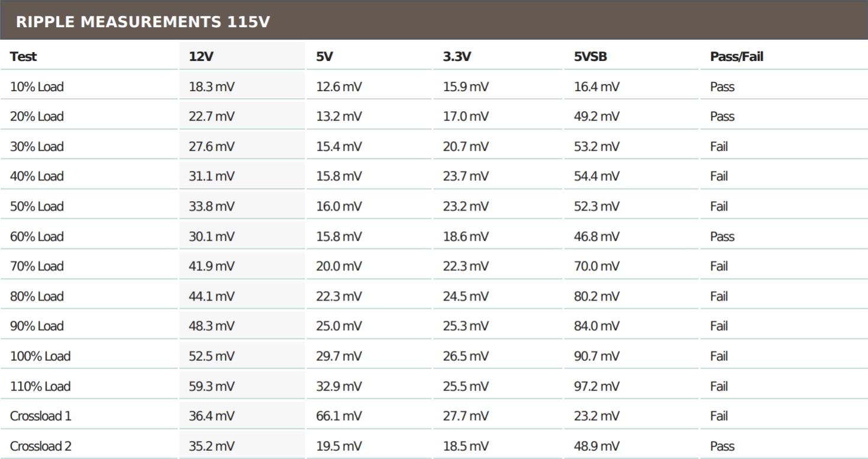Select the "10% Load" row label
Screen dimensions: 868x459
(x=37, y=87)
